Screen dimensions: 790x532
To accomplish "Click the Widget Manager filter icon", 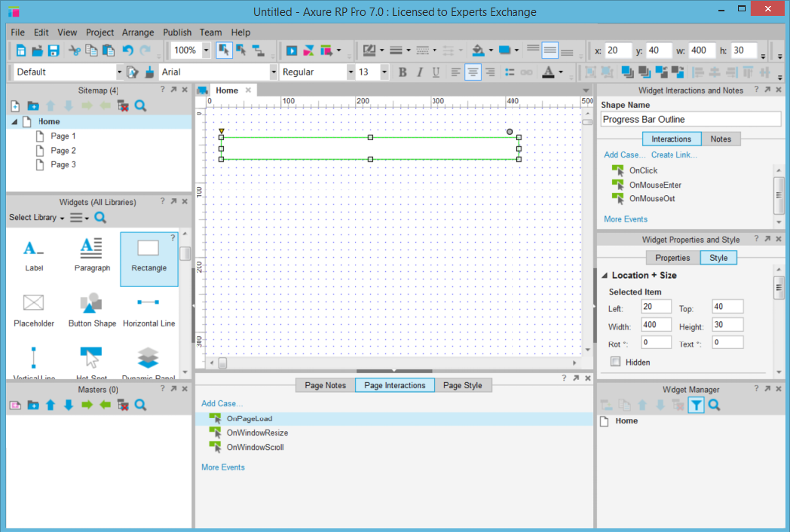I will 696,405.
